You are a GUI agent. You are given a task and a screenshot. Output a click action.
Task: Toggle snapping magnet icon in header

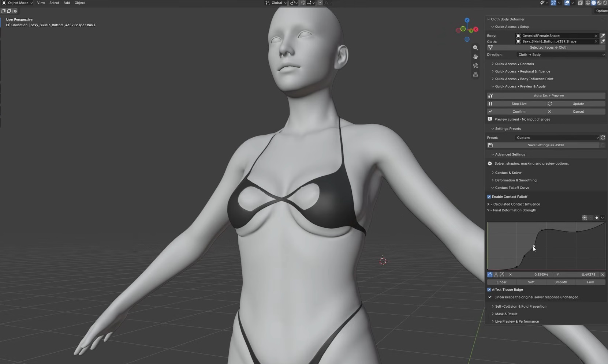(x=303, y=3)
